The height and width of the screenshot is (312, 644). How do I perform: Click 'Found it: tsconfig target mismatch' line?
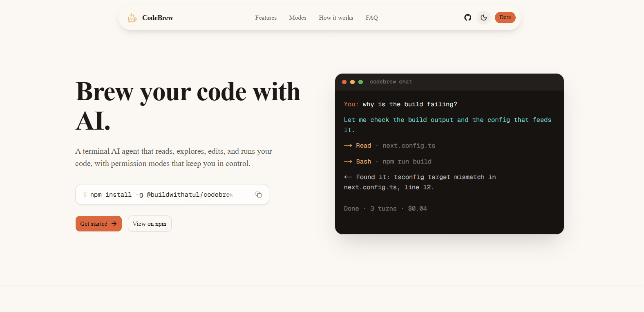click(420, 182)
